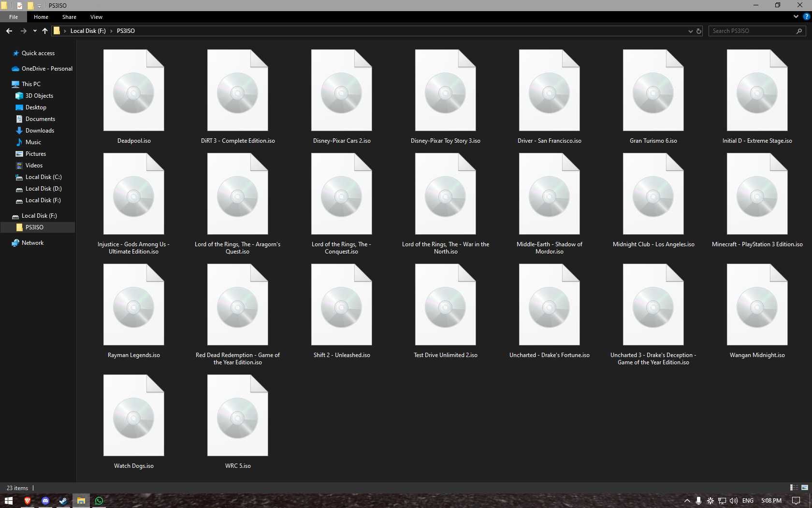Select WRC 5.iso file icon

[237, 415]
